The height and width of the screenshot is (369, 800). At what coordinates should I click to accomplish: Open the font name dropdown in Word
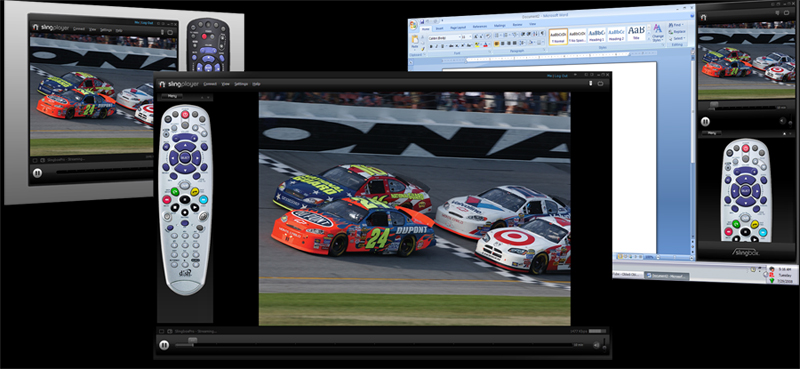pyautogui.click(x=460, y=38)
